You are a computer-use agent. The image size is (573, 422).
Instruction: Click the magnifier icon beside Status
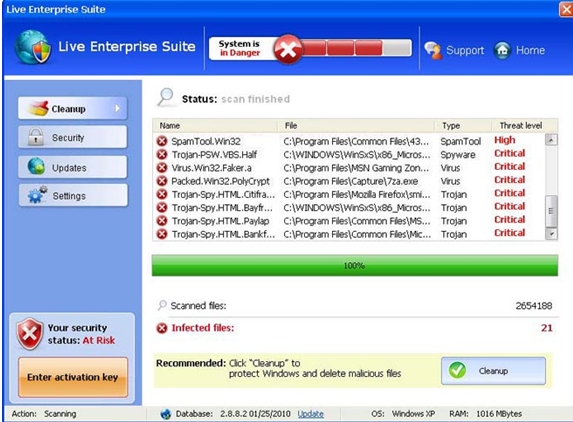[165, 97]
